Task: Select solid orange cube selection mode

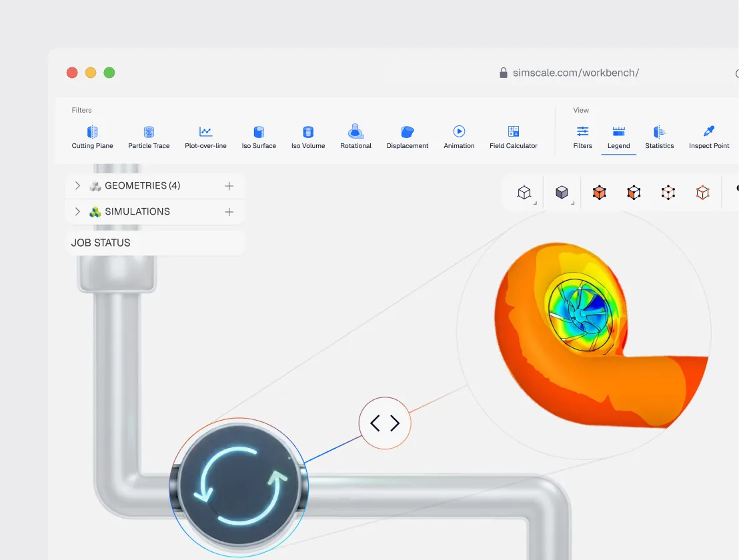Action: click(x=600, y=193)
